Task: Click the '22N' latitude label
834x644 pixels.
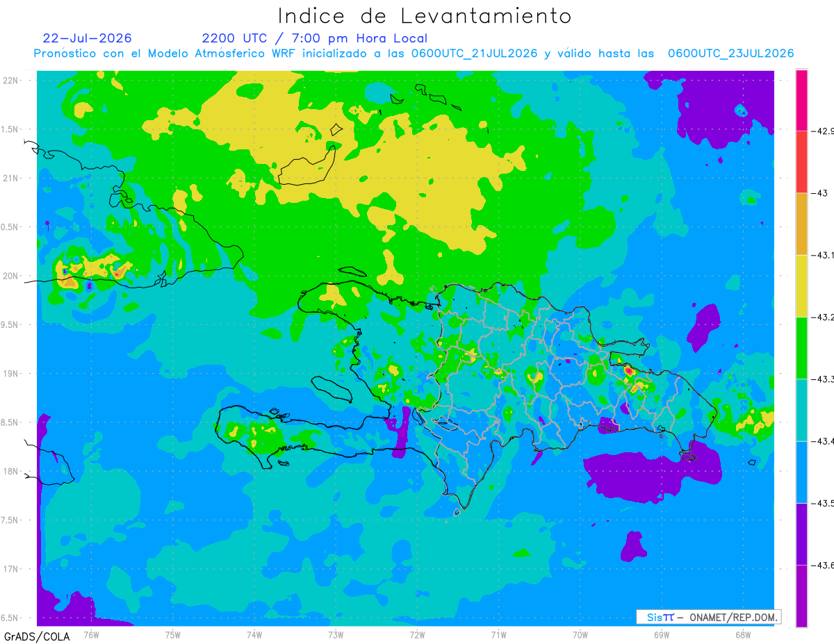Action: [x=12, y=80]
